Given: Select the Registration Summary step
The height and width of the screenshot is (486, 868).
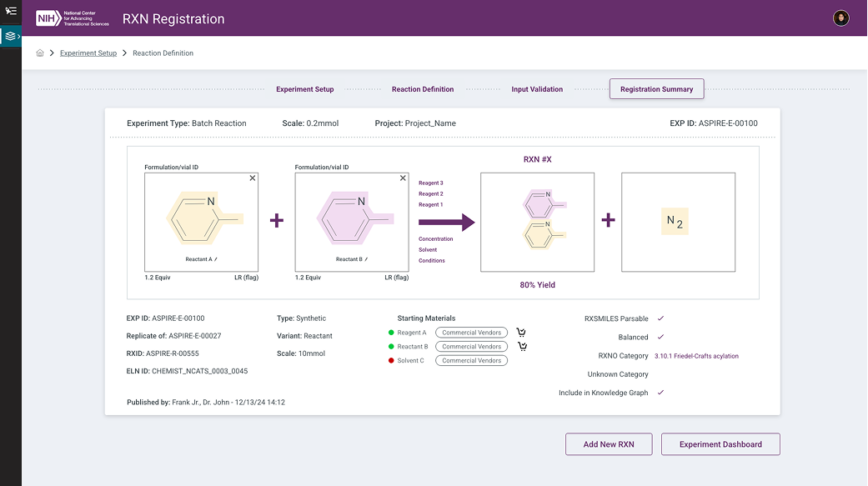Looking at the screenshot, I should click(656, 89).
